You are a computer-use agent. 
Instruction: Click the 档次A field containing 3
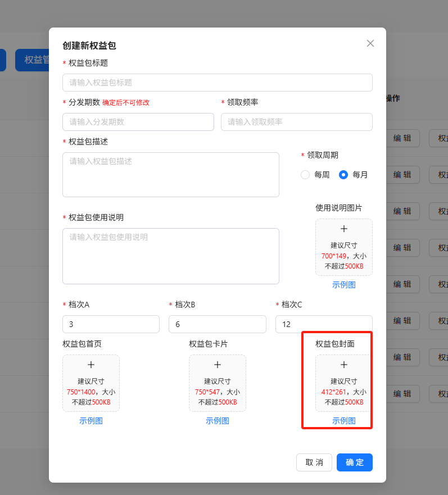pyautogui.click(x=111, y=324)
